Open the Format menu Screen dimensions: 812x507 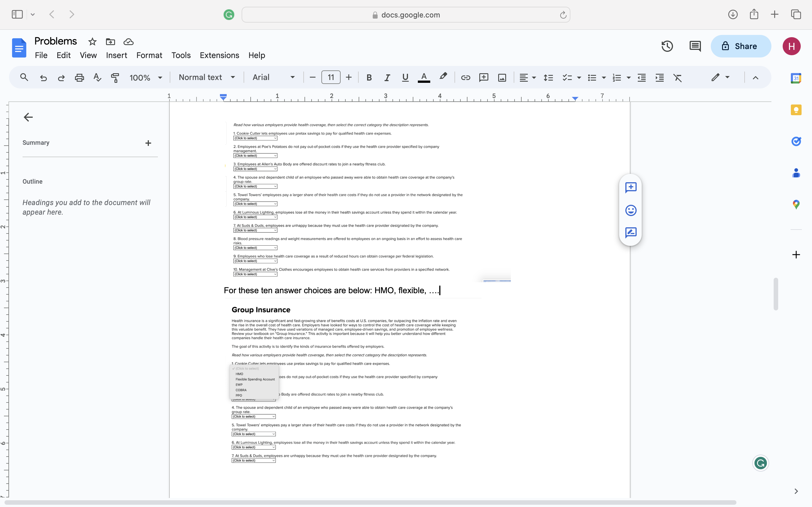pyautogui.click(x=149, y=55)
